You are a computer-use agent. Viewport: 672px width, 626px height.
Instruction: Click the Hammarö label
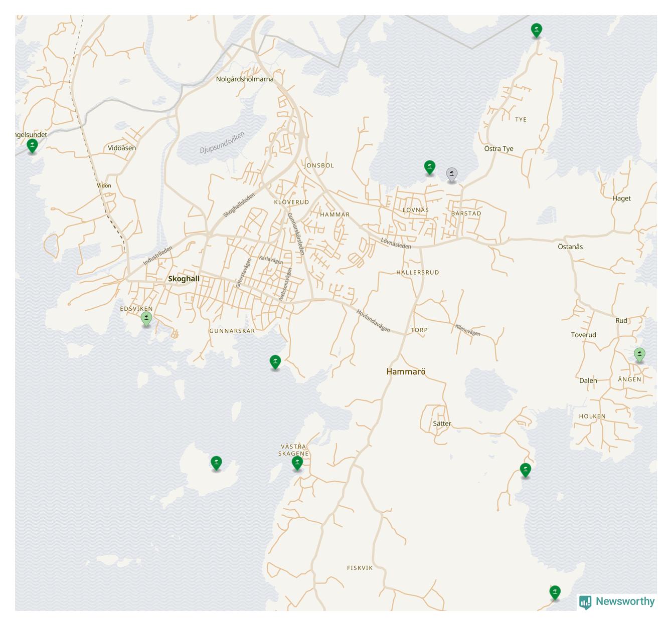pos(406,371)
